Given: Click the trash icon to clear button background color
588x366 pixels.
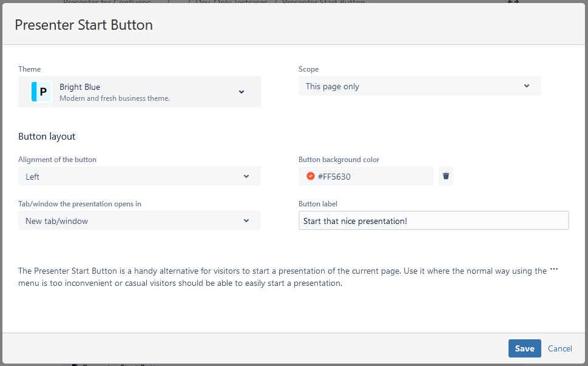Looking at the screenshot, I should click(x=446, y=176).
